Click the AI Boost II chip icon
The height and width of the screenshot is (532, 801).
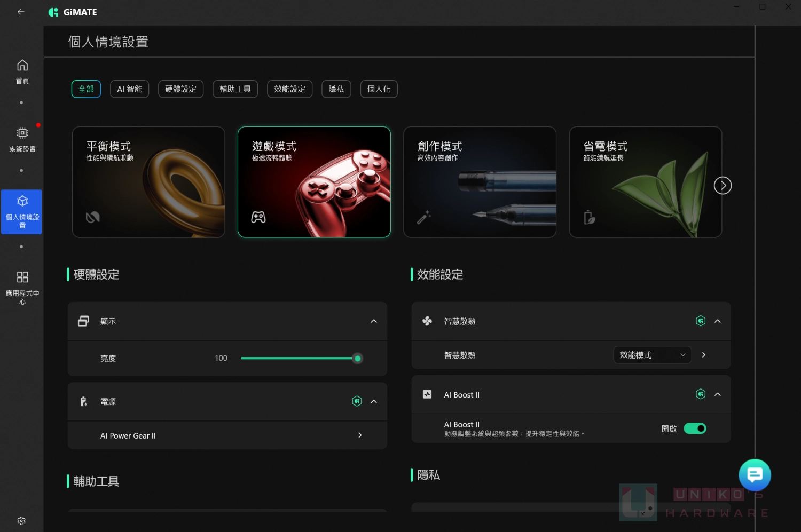pos(427,394)
